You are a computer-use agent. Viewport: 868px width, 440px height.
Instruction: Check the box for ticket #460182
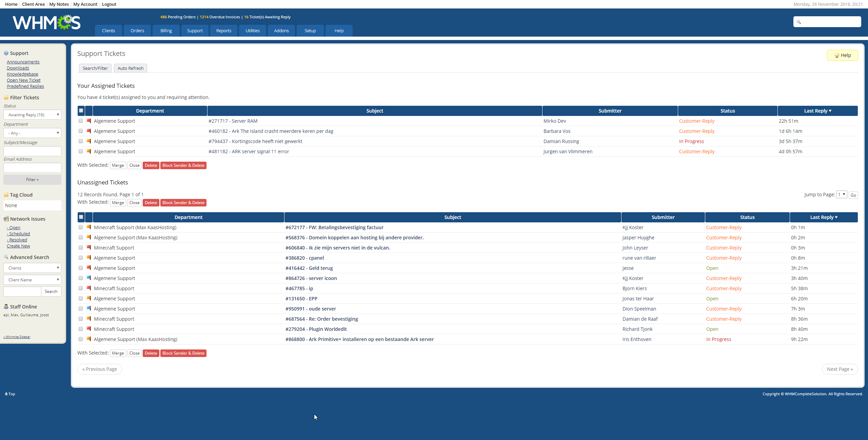pos(81,131)
